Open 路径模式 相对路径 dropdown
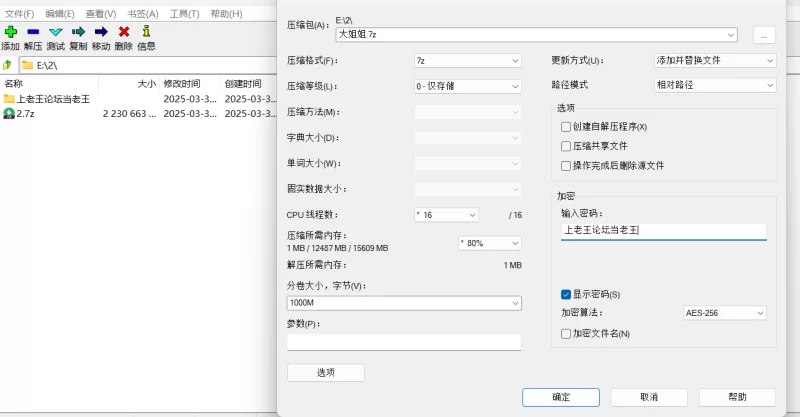 click(715, 85)
